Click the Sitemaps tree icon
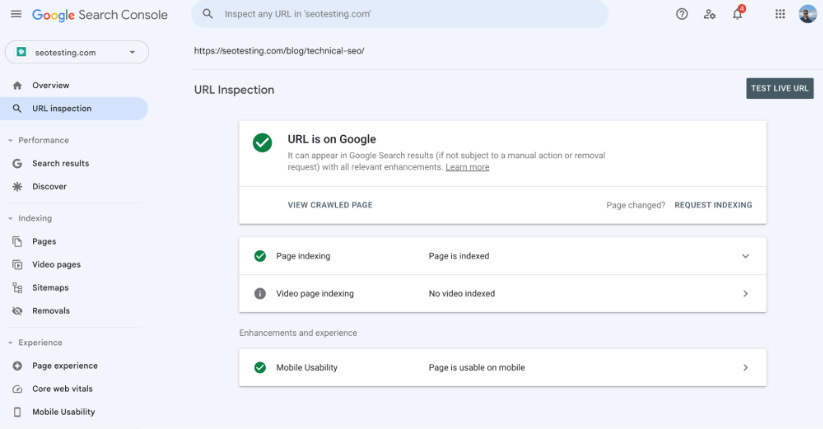The width and height of the screenshot is (823, 429). tap(17, 288)
